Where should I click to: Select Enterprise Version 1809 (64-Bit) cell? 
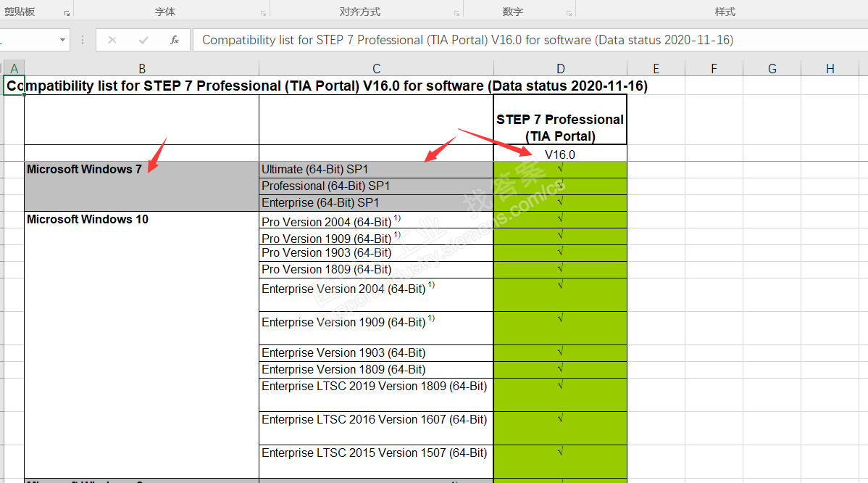[x=377, y=370]
